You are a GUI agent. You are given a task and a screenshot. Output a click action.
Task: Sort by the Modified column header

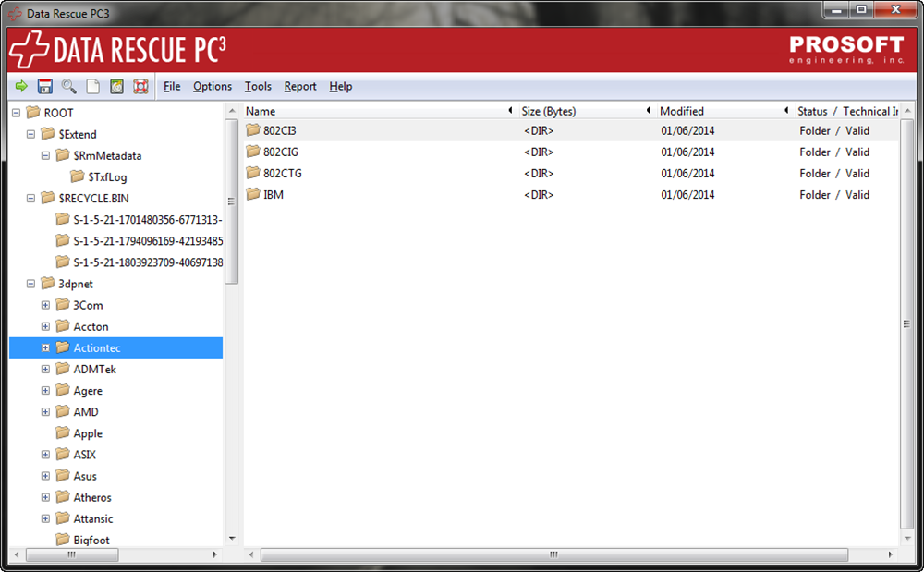pyautogui.click(x=724, y=111)
